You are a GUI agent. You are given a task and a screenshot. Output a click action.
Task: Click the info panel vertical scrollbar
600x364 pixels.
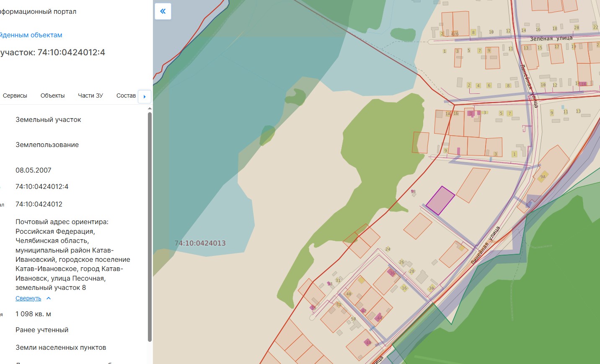[x=150, y=227]
